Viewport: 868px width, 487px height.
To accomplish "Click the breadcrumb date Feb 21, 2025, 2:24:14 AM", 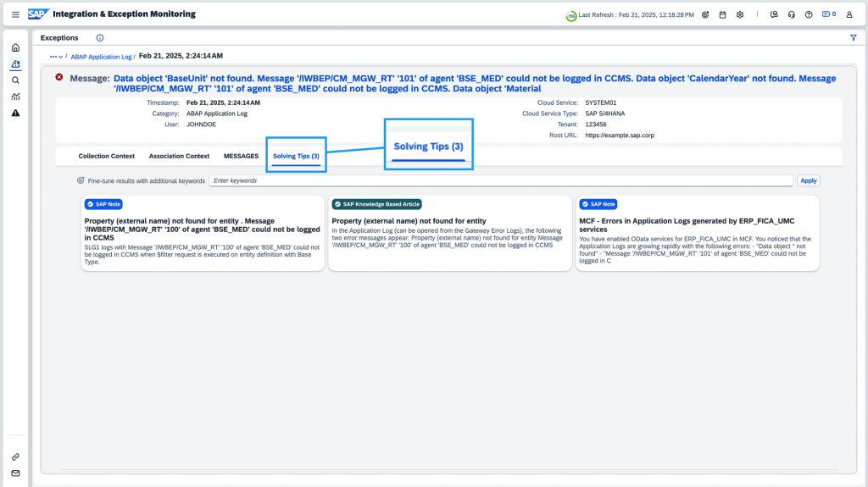I will [181, 56].
